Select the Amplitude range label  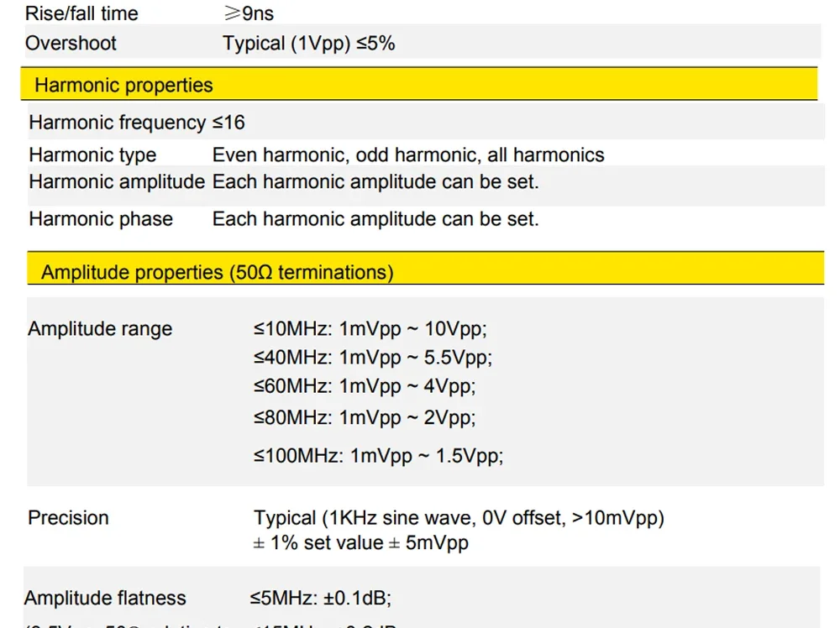tap(100, 329)
